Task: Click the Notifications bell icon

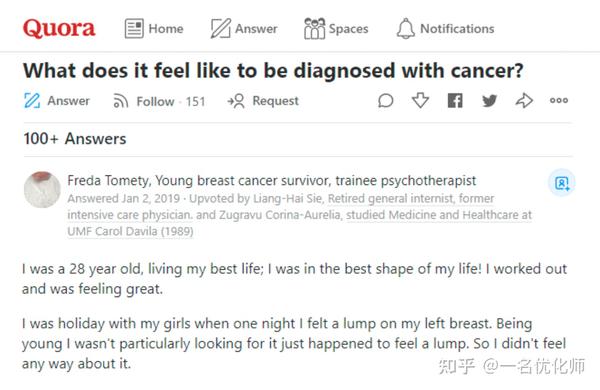Action: (405, 28)
